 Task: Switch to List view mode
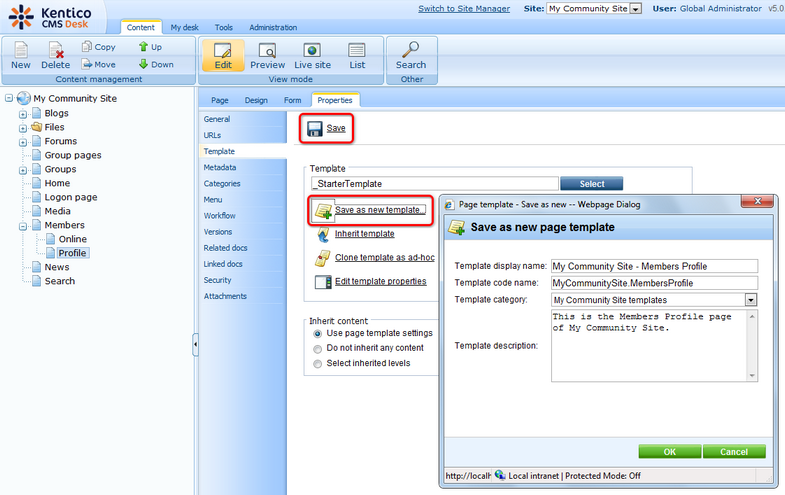coord(357,50)
